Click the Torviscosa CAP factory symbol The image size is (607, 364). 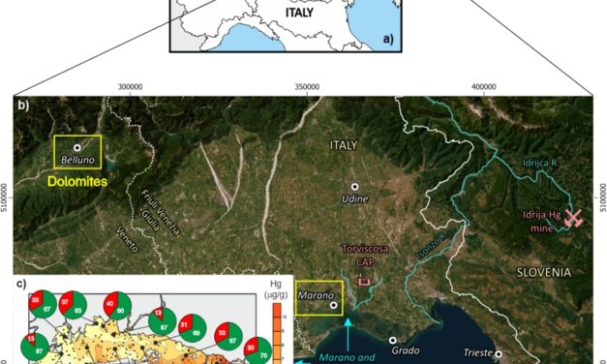point(364,280)
